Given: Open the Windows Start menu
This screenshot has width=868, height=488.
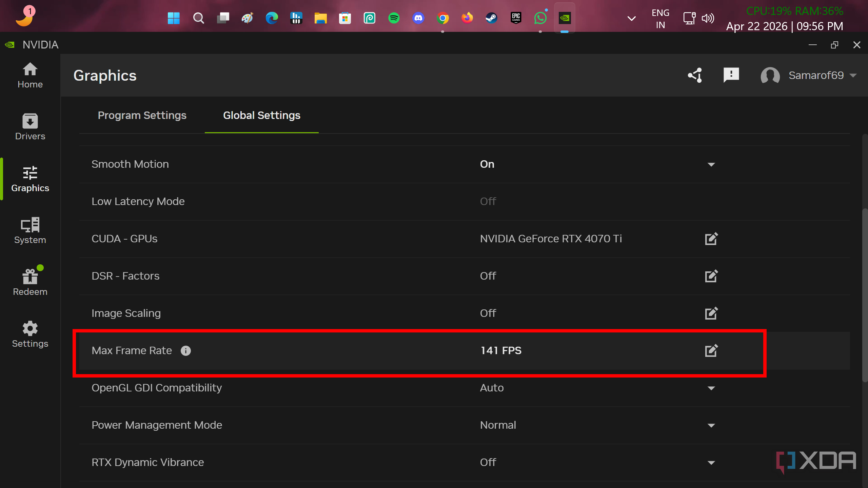Looking at the screenshot, I should point(174,18).
